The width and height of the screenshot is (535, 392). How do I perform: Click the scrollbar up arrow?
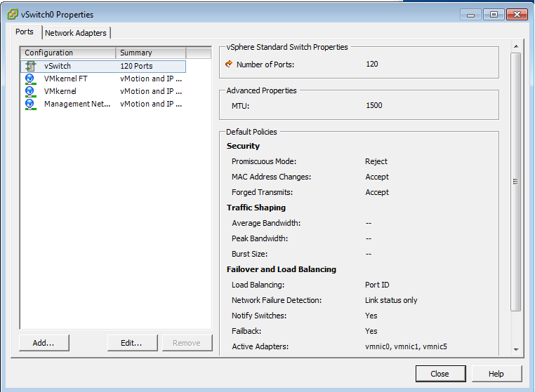pyautogui.click(x=516, y=46)
